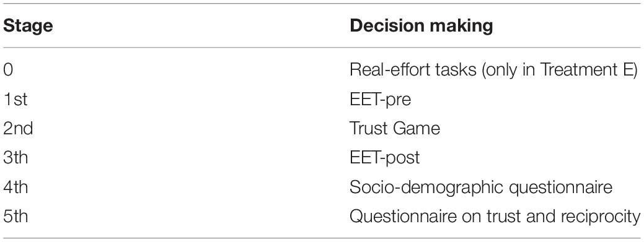Image resolution: width=644 pixels, height=242 pixels.
Task: Select the Socio-demographic questionnaire entry
Action: 481,188
